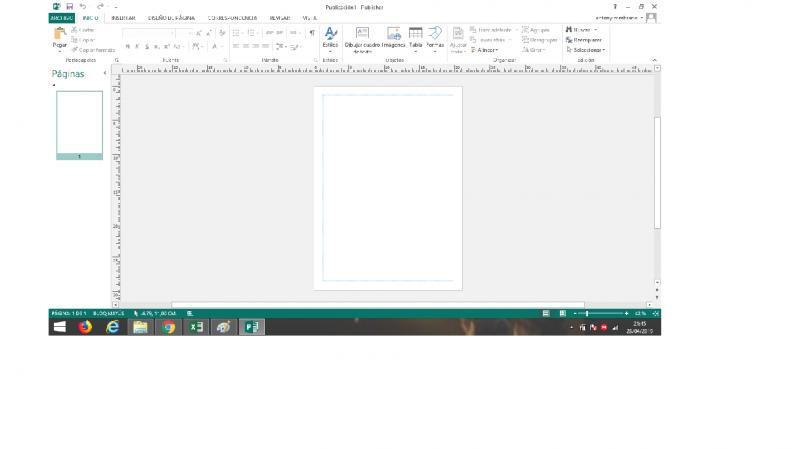This screenshot has height=449, width=800.
Task: Click the two-page spread view icon
Action: click(562, 313)
